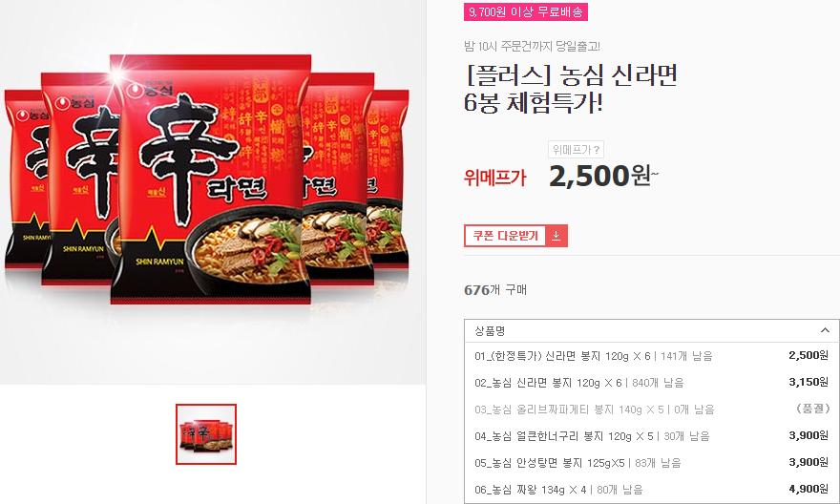Open the 위메프가 ? help tooltip

[x=576, y=150]
